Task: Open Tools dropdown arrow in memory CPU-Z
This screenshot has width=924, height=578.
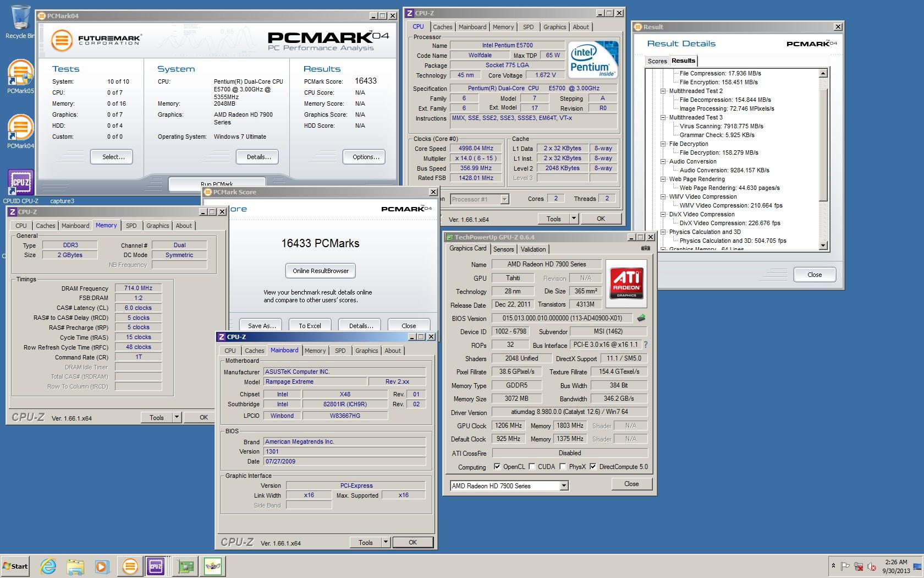Action: (x=177, y=417)
